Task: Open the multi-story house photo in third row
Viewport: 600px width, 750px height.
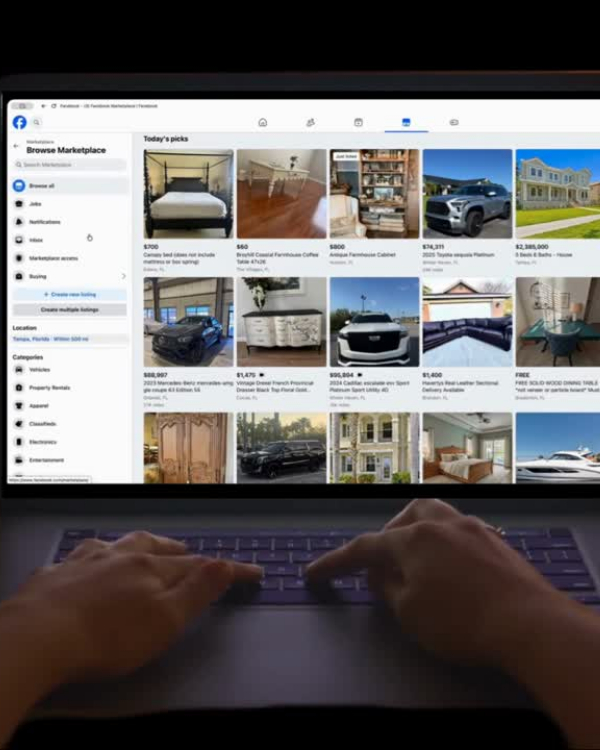Action: click(374, 448)
